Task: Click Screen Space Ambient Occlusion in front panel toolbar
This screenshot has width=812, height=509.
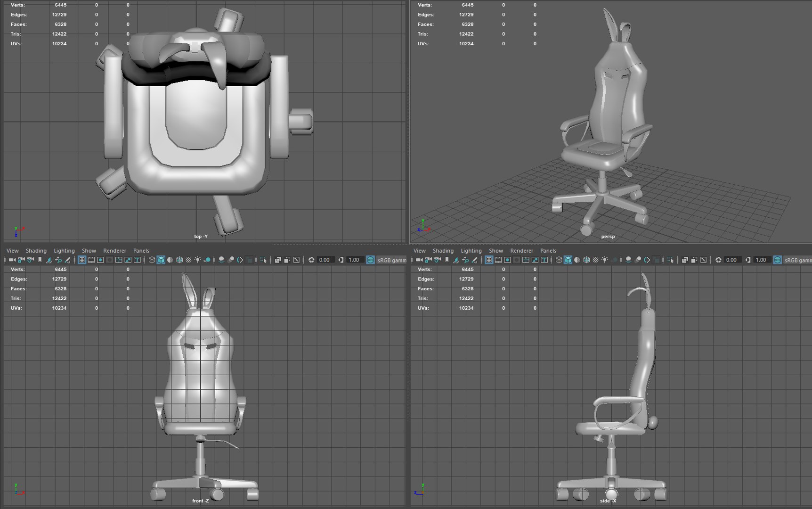Action: (x=221, y=260)
